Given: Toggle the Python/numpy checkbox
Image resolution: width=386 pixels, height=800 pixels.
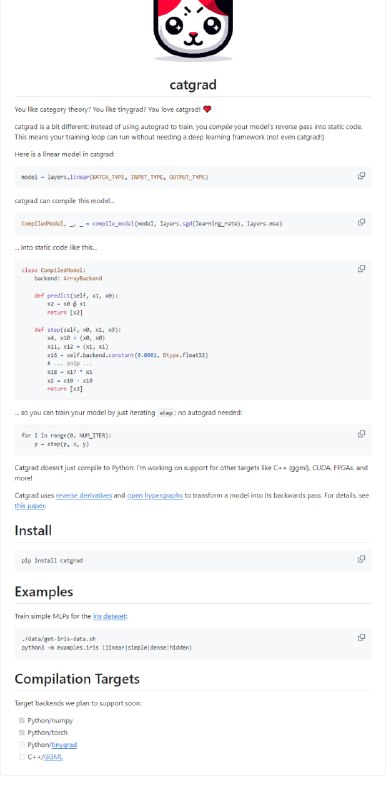Looking at the screenshot, I should tap(22, 720).
